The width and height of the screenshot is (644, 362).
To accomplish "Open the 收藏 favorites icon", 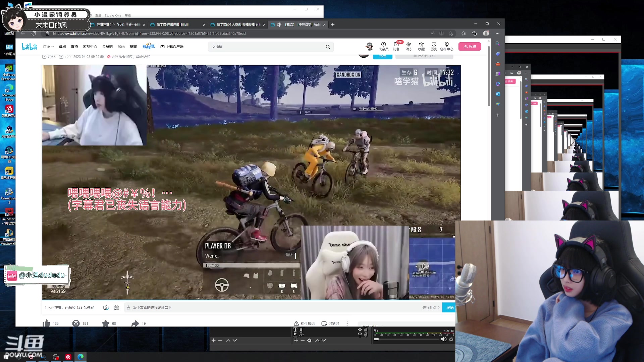I will 421,46.
